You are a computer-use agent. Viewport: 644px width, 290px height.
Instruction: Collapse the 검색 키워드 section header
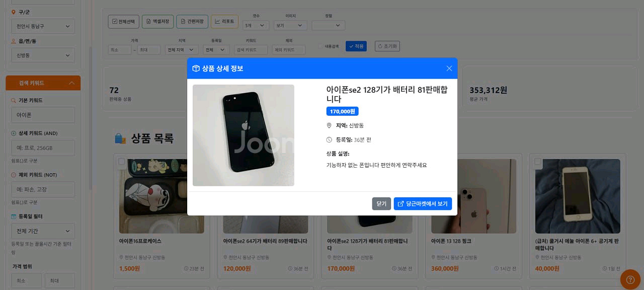43,83
